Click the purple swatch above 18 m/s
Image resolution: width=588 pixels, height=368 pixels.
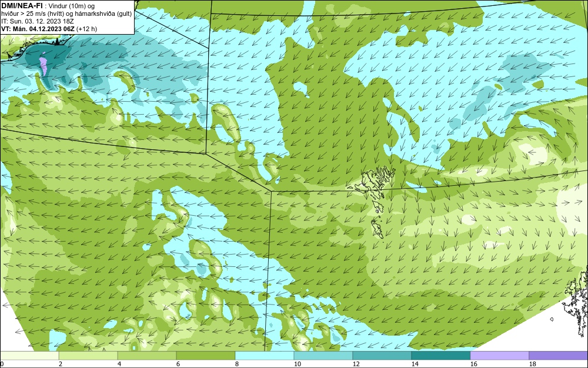559,356
